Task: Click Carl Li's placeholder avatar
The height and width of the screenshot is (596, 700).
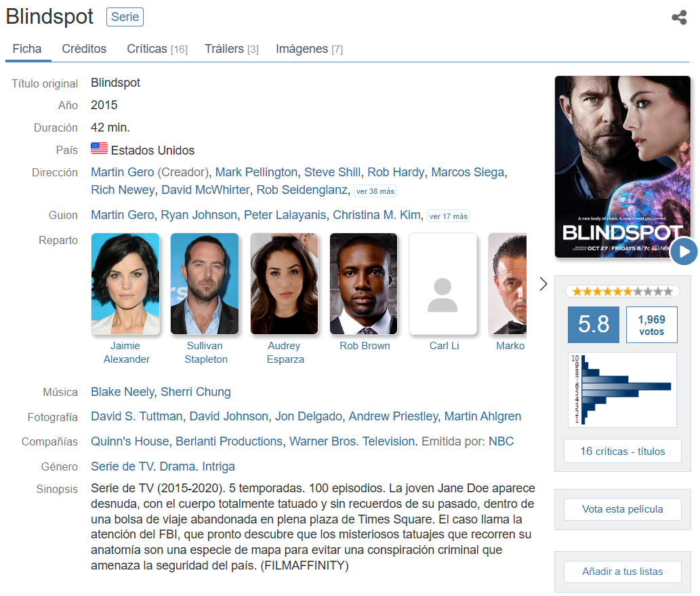Action: pos(443,284)
